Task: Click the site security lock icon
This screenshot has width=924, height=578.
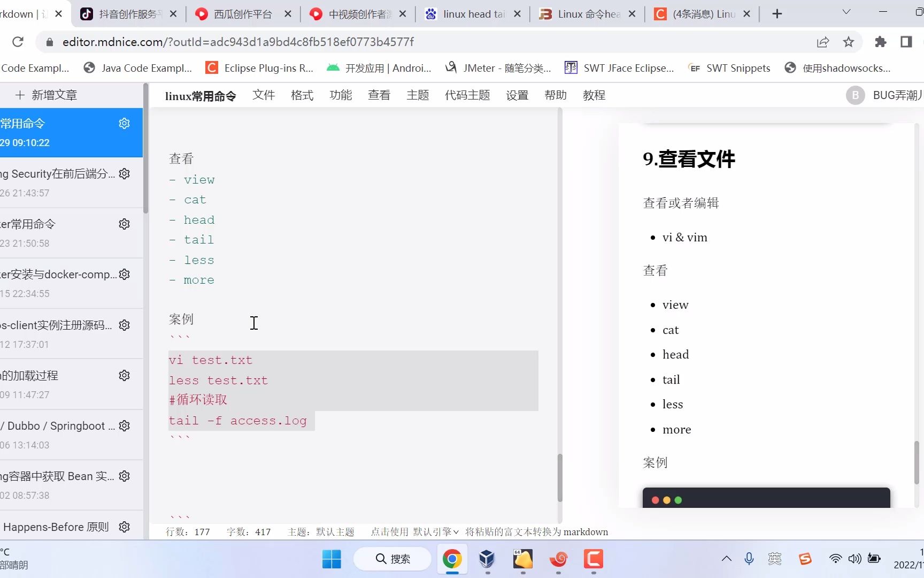Action: [x=49, y=42]
